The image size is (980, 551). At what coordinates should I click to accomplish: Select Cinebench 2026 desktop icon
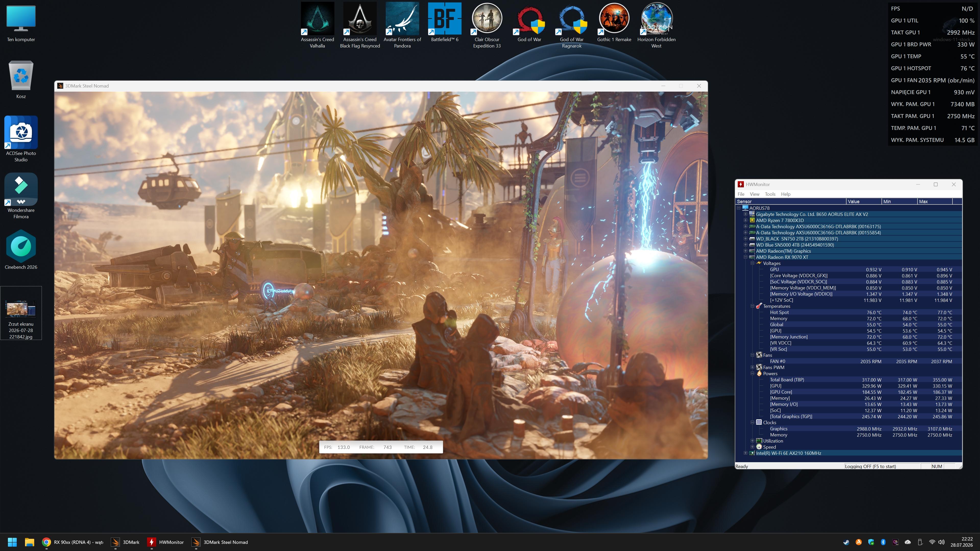click(21, 249)
